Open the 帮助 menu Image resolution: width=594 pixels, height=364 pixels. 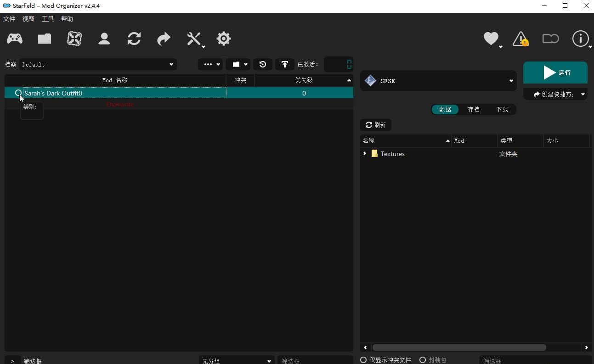67,19
